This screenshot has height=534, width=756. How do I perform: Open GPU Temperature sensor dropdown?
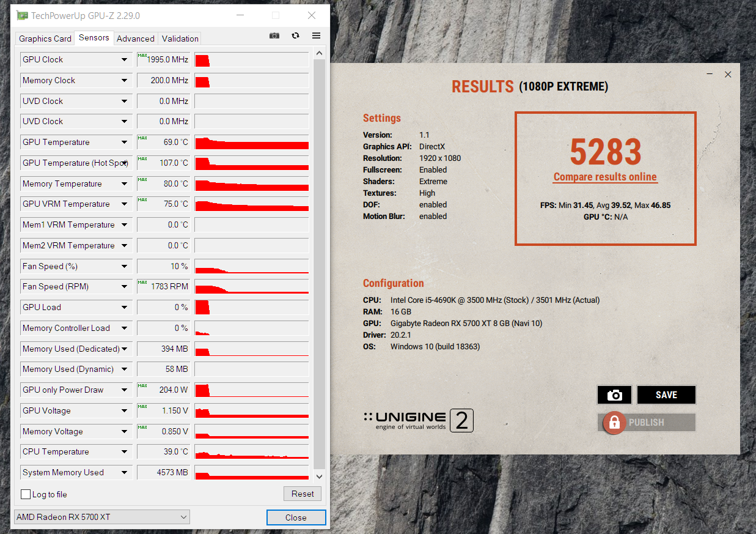pyautogui.click(x=125, y=142)
